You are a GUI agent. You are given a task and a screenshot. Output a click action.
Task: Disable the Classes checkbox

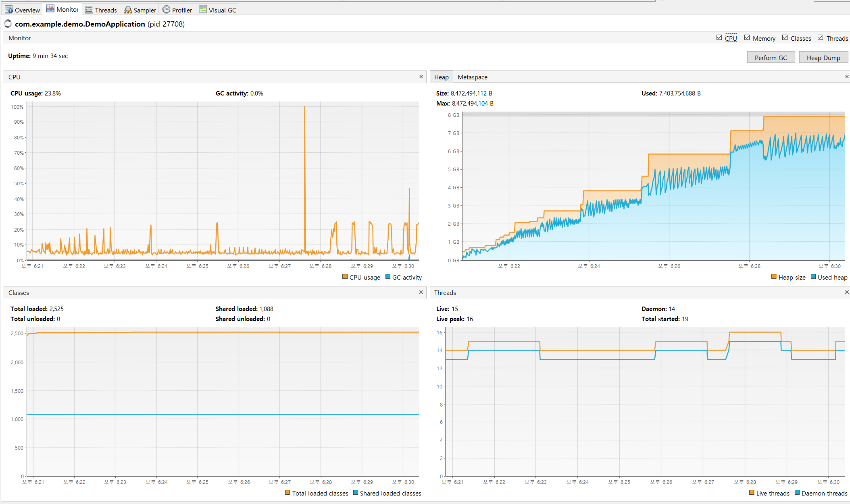[785, 37]
